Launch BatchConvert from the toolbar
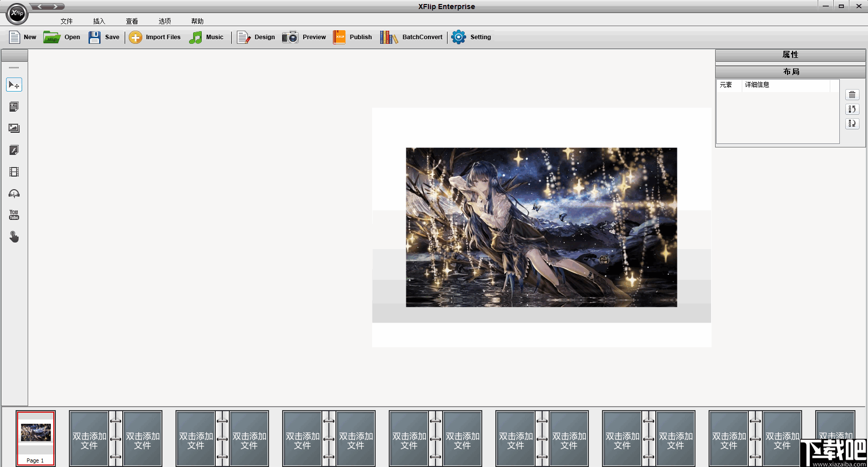868x467 pixels. [411, 37]
